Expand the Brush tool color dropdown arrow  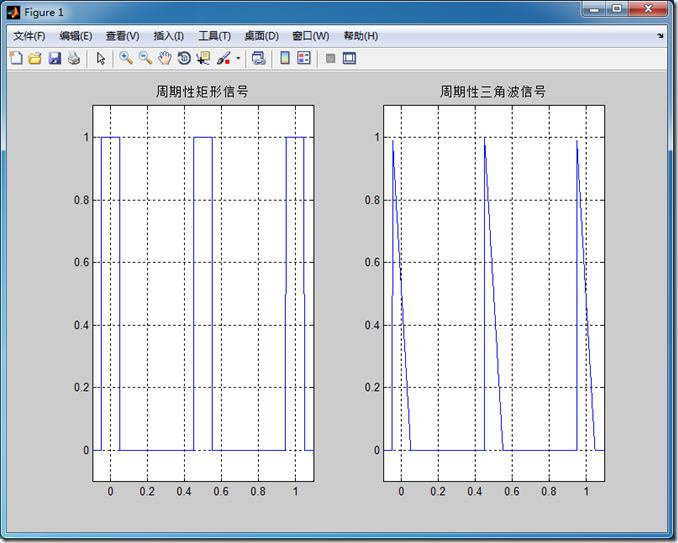[x=238, y=58]
